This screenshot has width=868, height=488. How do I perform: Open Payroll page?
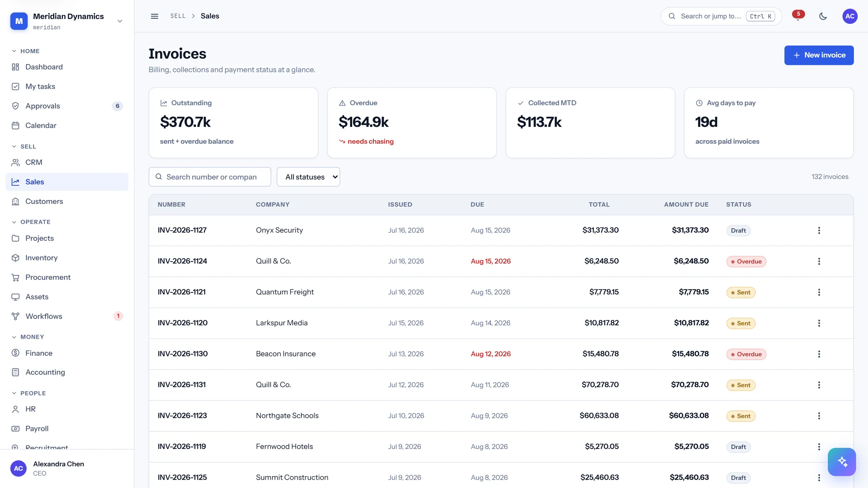[67, 429]
